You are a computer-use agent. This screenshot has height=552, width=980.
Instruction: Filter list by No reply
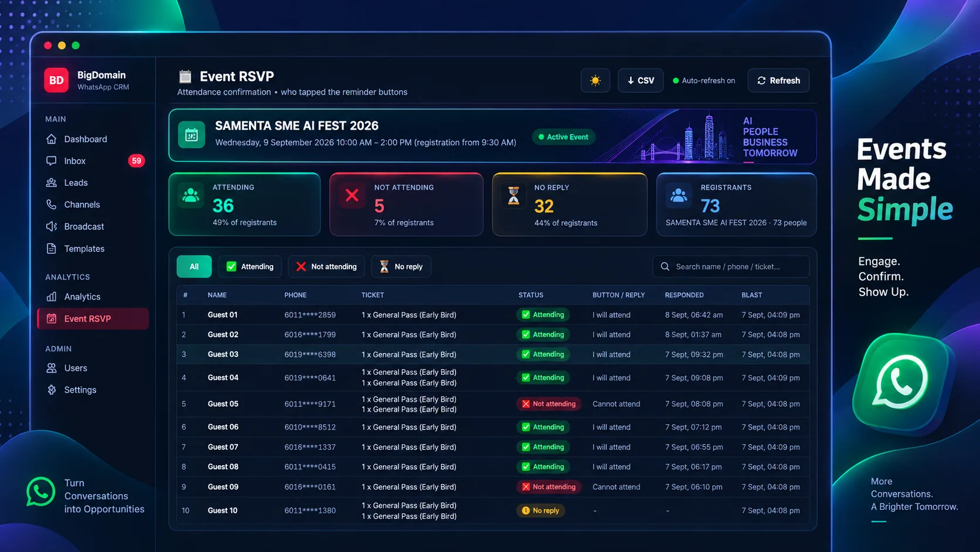(x=401, y=266)
